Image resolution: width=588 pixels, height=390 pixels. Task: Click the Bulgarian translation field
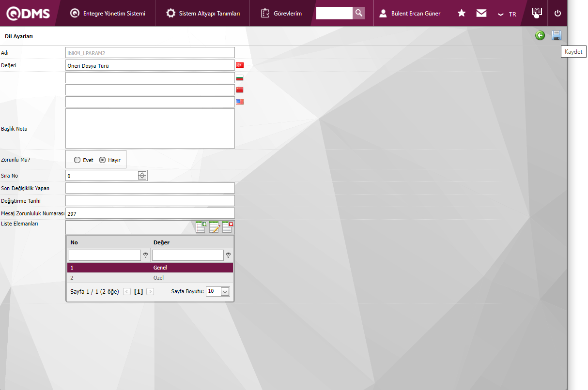coord(150,77)
